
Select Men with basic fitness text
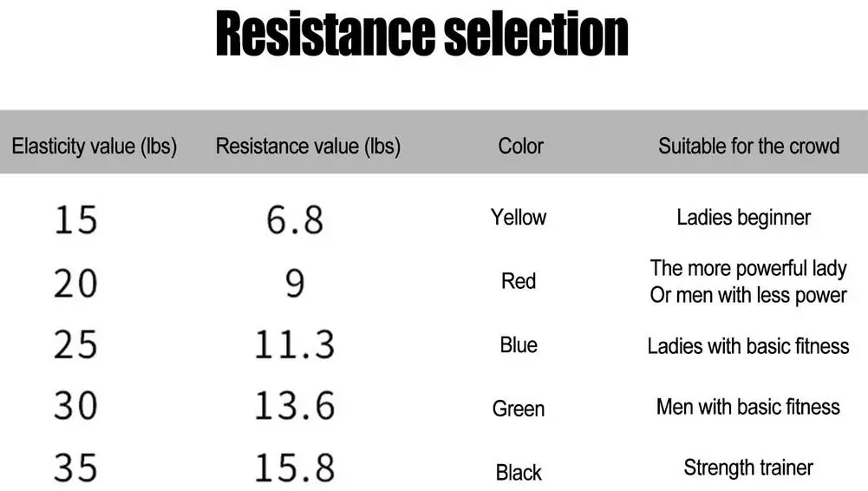coord(747,407)
